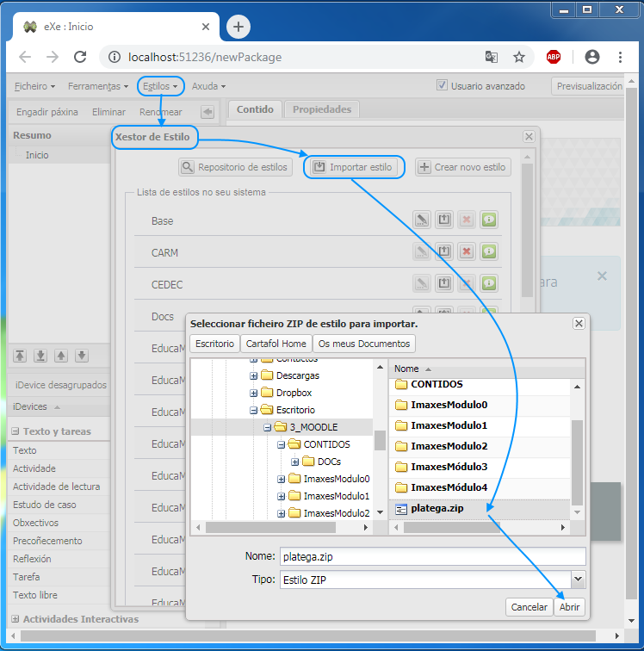The width and height of the screenshot is (644, 651).
Task: Expand the Descargas folder tree node
Action: tap(254, 375)
